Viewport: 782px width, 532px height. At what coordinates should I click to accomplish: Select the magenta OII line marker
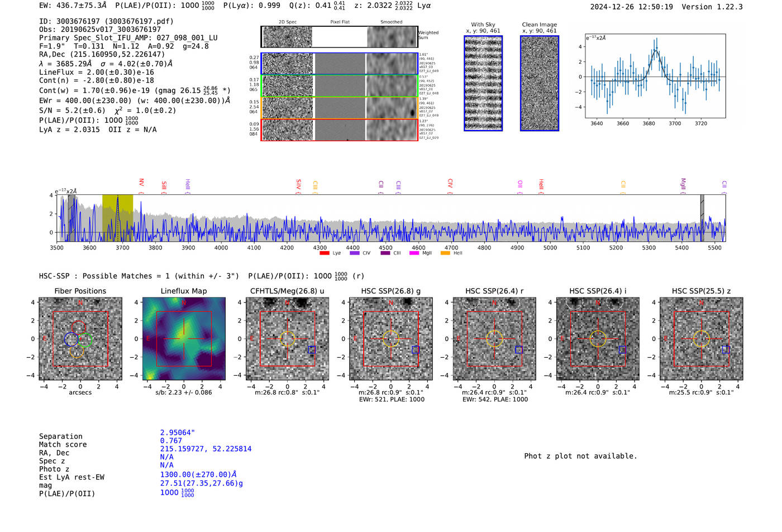tap(519, 187)
